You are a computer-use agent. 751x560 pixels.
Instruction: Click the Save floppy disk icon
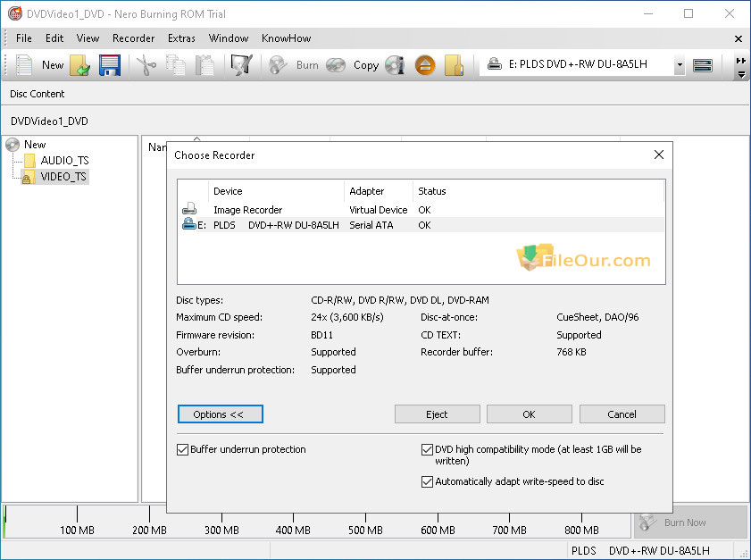[109, 65]
